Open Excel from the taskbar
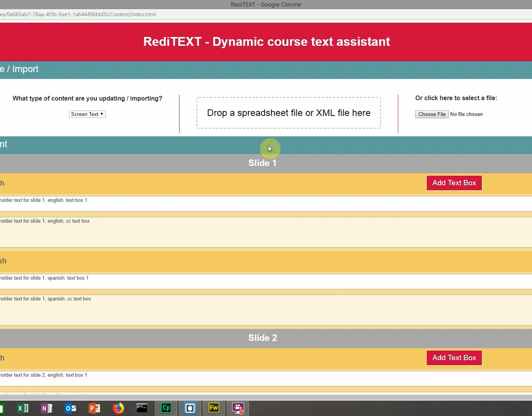The width and height of the screenshot is (532, 416). tap(23, 408)
